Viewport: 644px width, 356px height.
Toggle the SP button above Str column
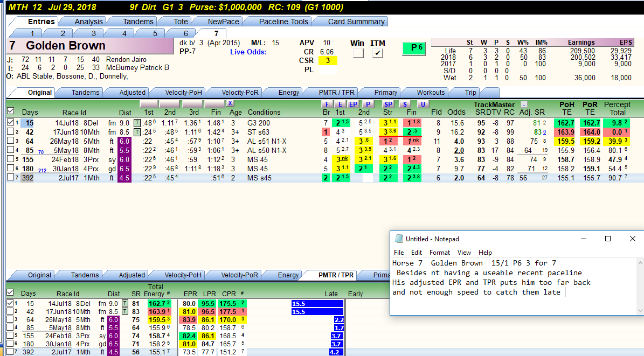click(388, 104)
